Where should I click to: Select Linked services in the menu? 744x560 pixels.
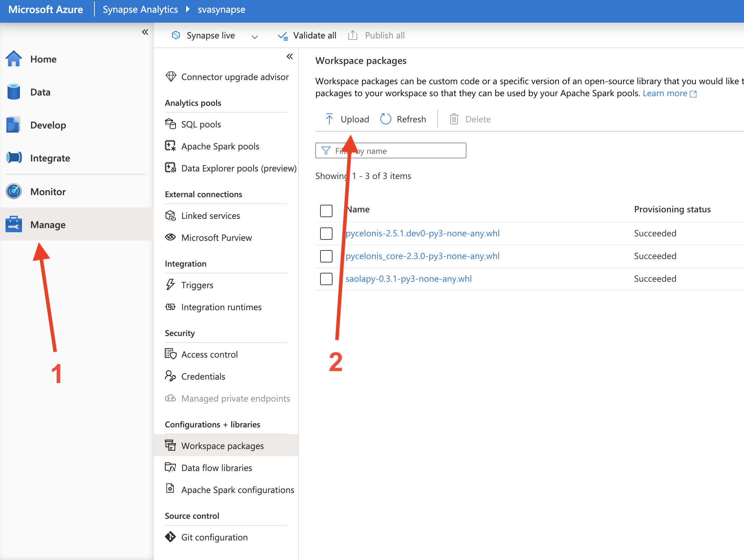point(210,216)
